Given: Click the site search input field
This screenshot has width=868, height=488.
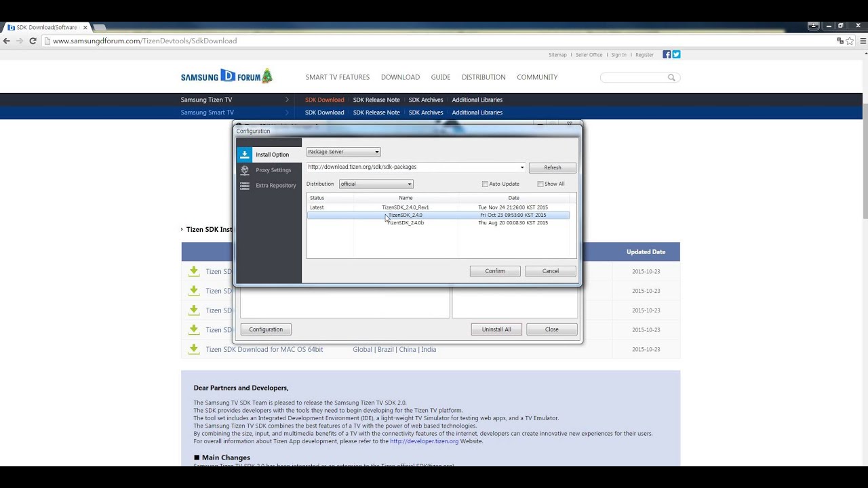Looking at the screenshot, I should point(633,77).
